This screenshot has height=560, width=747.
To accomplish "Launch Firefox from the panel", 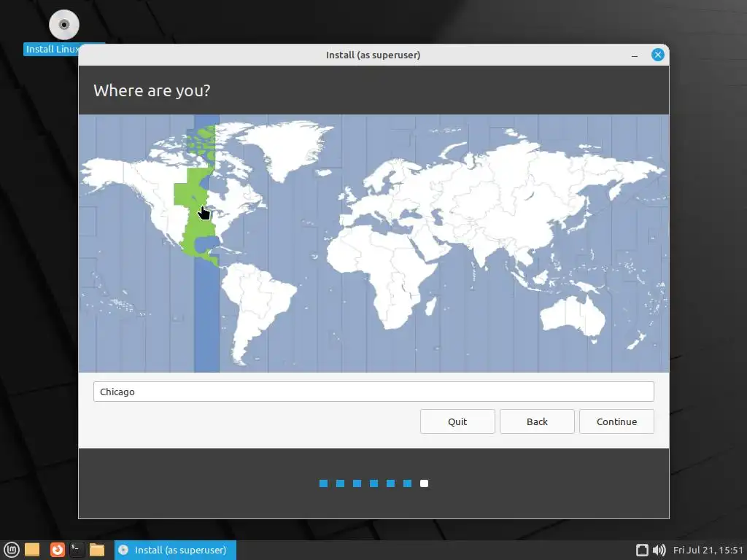I will click(x=58, y=550).
